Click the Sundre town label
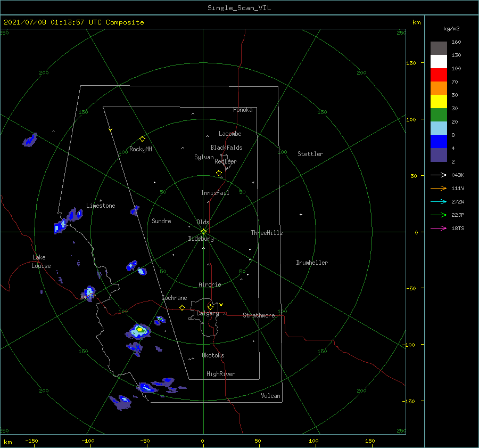The height and width of the screenshot is (448, 479). click(x=161, y=221)
